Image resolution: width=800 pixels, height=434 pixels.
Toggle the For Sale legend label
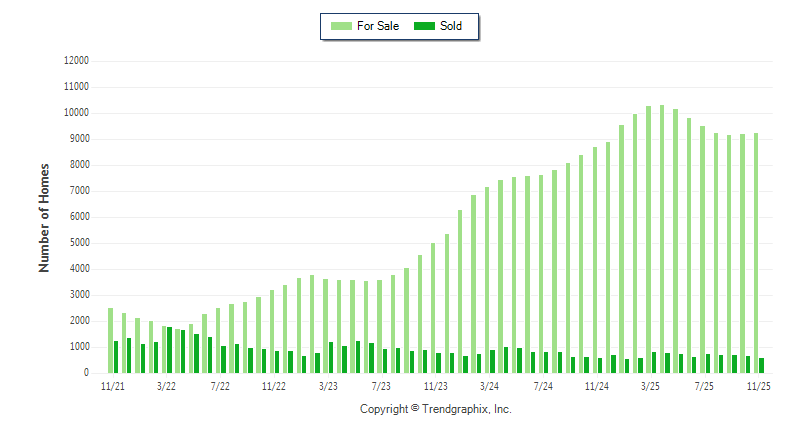click(378, 26)
